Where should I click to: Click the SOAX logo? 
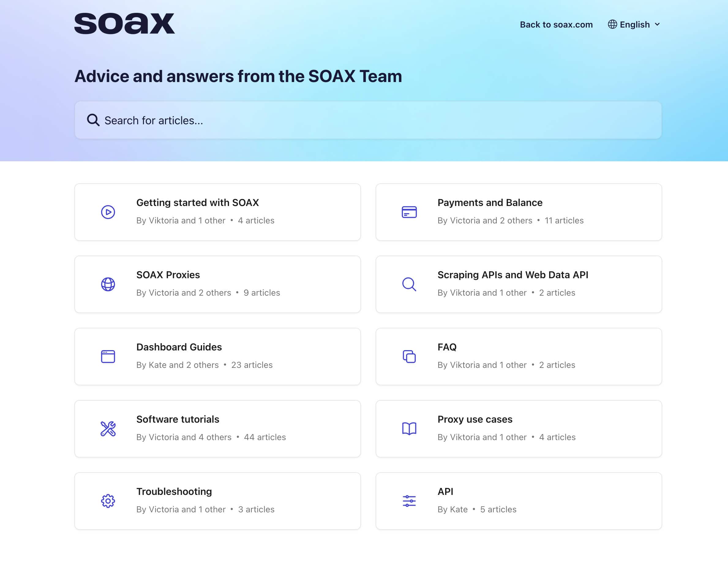pos(125,24)
